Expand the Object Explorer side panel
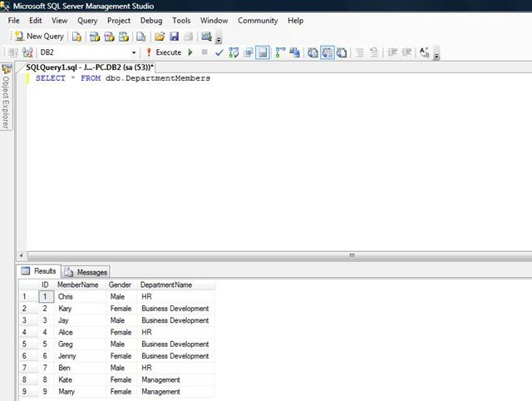Screen dimensions: 532x401 point(6,97)
